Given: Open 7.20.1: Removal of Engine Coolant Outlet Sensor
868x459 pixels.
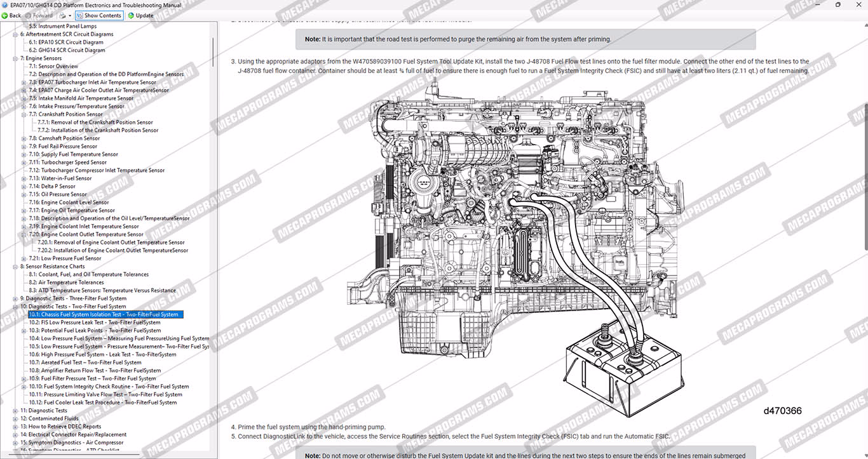Looking at the screenshot, I should pos(111,243).
